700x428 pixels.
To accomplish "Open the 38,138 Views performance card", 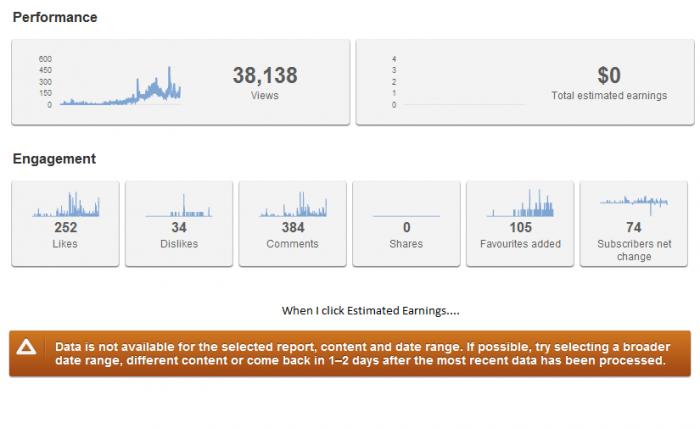I will click(x=181, y=82).
